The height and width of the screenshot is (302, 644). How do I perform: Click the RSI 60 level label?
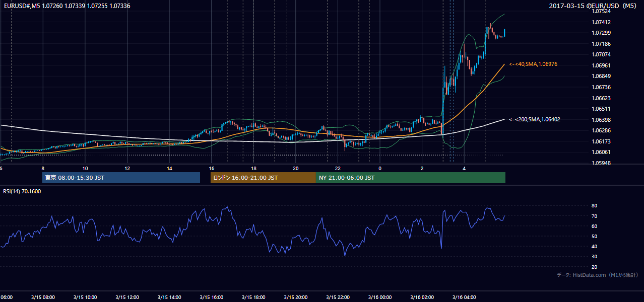coord(594,226)
